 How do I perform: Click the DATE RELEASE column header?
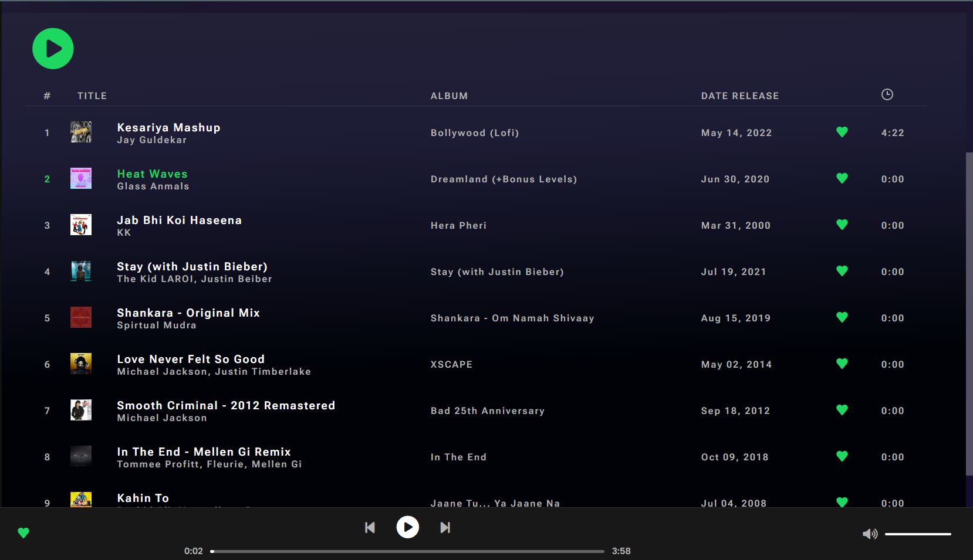(740, 96)
